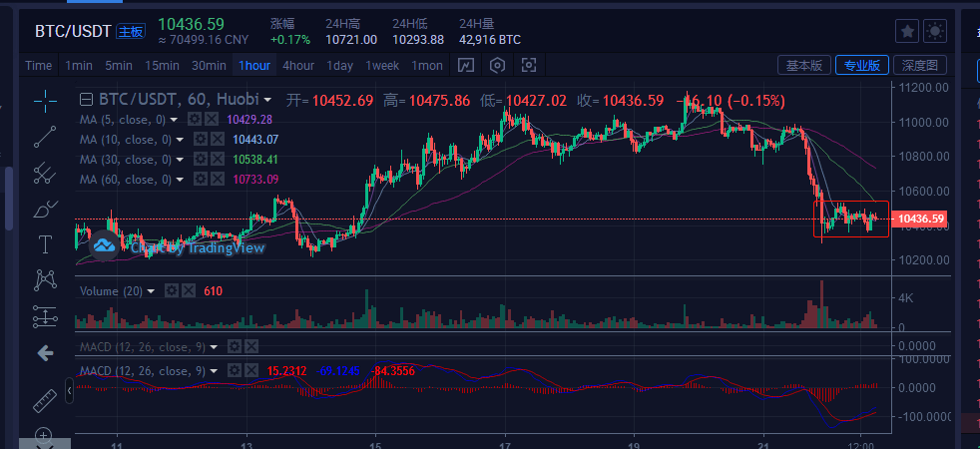
Task: Click the fullscreen screenshot icon
Action: pyautogui.click(x=529, y=66)
